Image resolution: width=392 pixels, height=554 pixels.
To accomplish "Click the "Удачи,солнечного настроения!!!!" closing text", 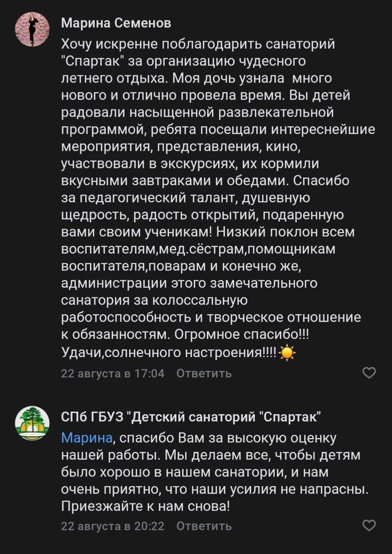I will pyautogui.click(x=169, y=353).
